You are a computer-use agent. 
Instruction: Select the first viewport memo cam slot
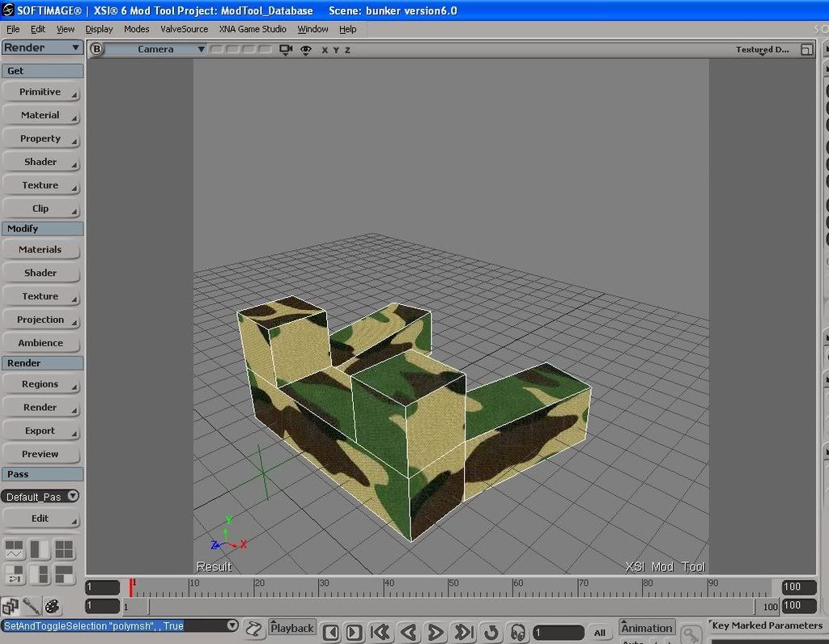coord(216,49)
